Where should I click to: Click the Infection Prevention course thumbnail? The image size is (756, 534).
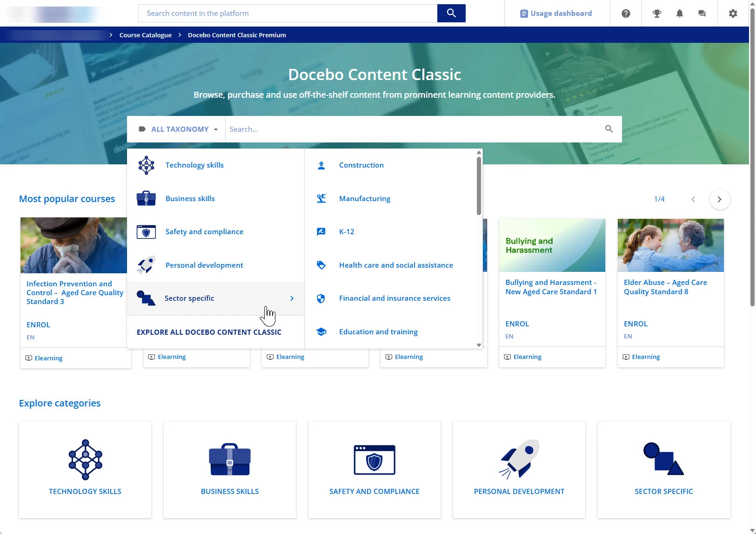(x=74, y=245)
